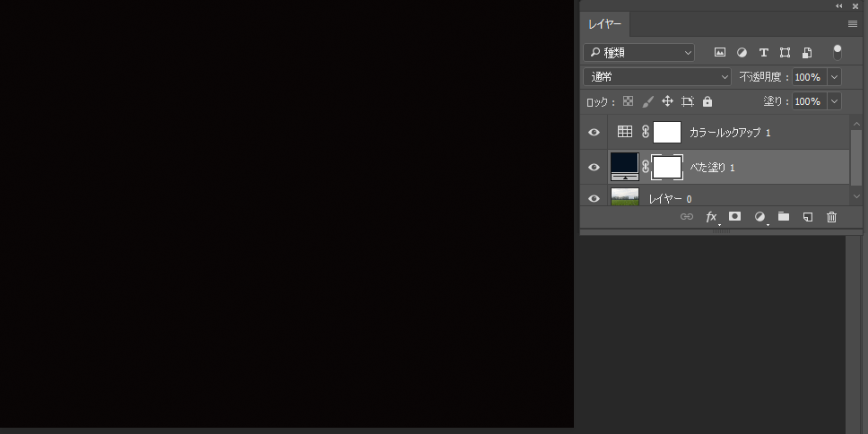Click the べた塗り 1 fill color thumbnail

click(624, 167)
